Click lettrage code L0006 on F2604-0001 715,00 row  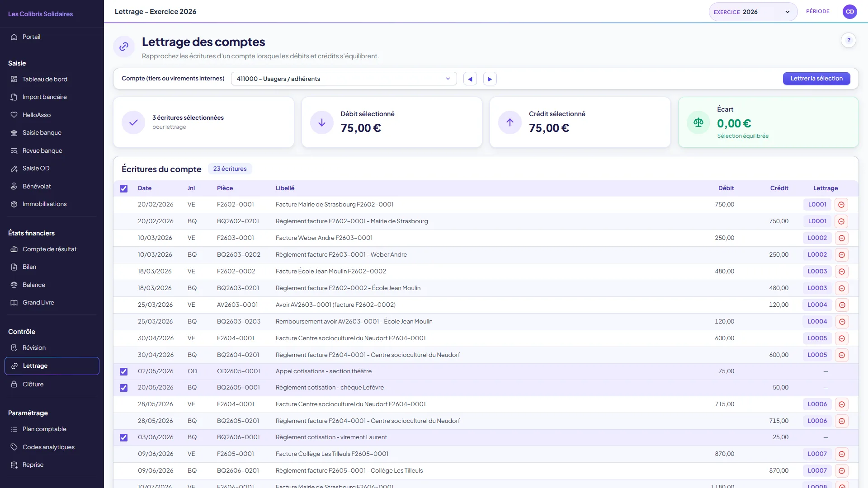pyautogui.click(x=817, y=404)
